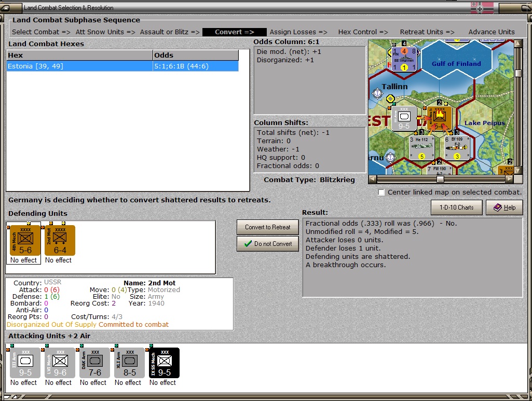Click the green checkmark on Do not Convert

[x=248, y=243]
